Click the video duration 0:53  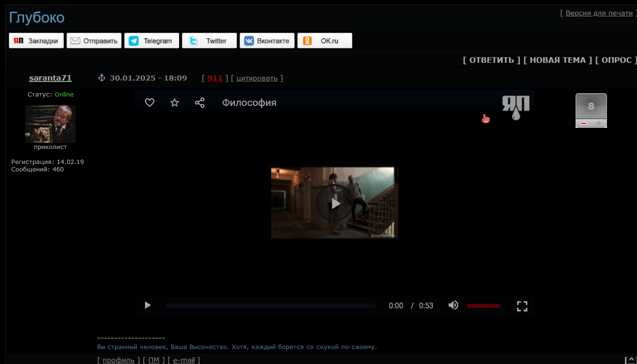click(x=426, y=305)
